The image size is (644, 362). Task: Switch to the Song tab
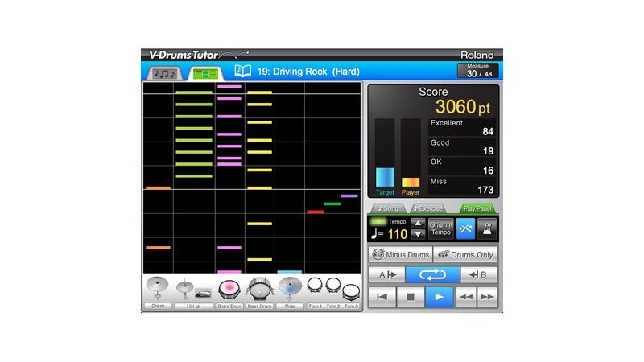[x=389, y=208]
